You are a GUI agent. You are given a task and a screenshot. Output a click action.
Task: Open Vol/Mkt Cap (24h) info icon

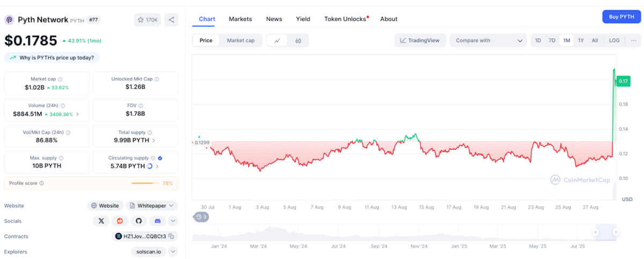68,132
